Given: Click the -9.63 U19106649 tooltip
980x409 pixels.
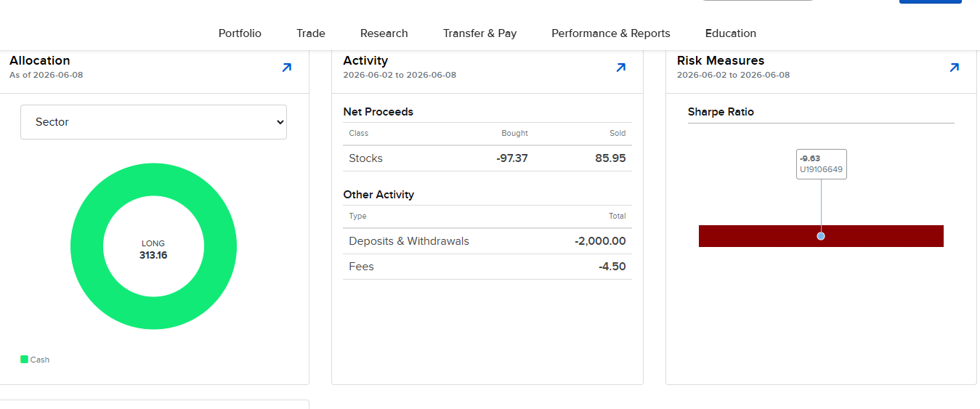Looking at the screenshot, I should [x=822, y=164].
